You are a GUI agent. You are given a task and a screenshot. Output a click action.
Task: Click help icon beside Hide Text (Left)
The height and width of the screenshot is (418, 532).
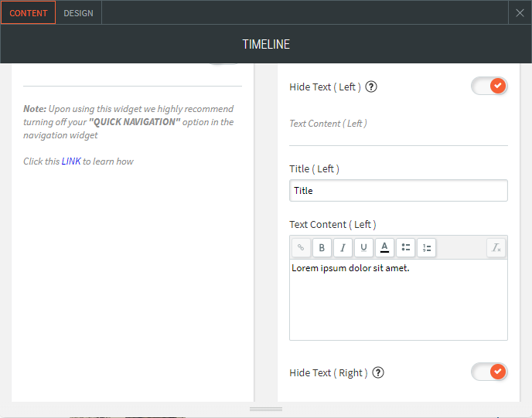coord(371,87)
